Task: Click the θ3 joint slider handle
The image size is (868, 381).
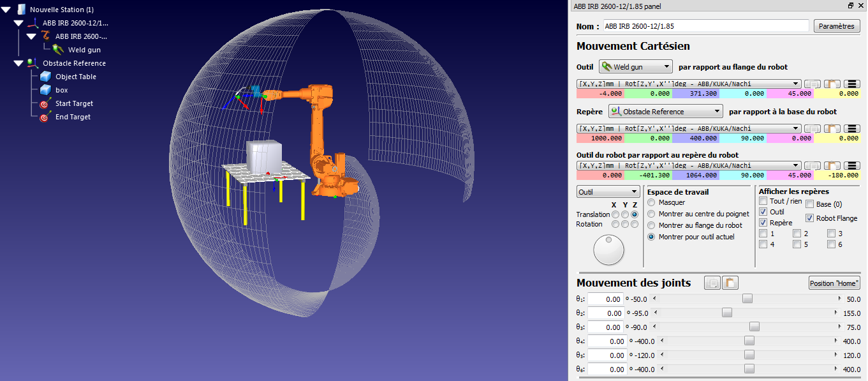Action: tap(754, 327)
